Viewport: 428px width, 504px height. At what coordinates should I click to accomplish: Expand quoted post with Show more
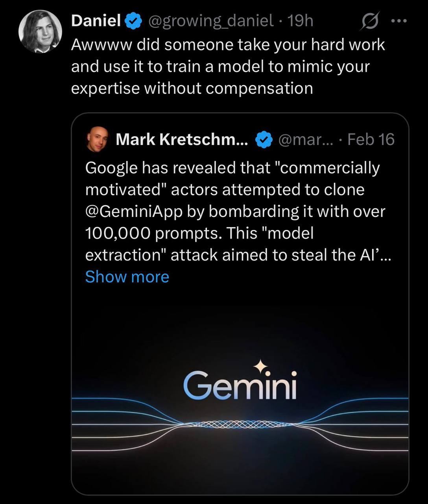click(127, 277)
